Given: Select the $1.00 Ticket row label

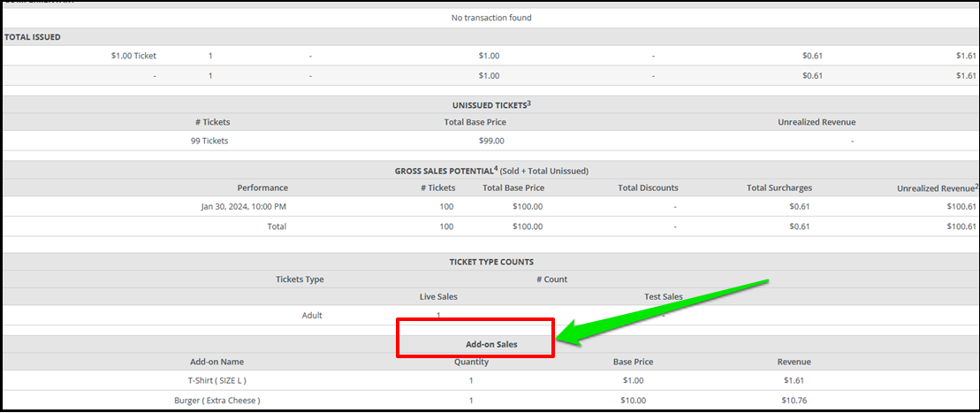Looking at the screenshot, I should (x=133, y=56).
